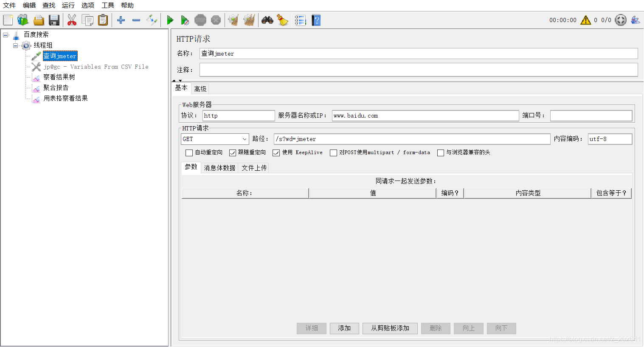
Task: Clear results with single broom icon
Action: (x=233, y=20)
